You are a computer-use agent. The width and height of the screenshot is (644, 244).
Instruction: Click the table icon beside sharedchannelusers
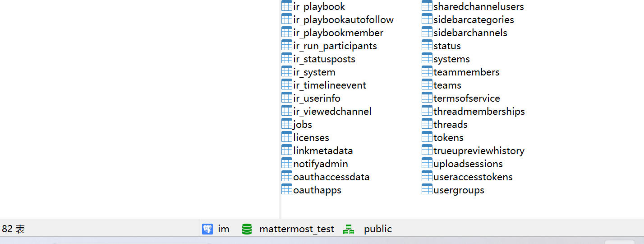(427, 6)
